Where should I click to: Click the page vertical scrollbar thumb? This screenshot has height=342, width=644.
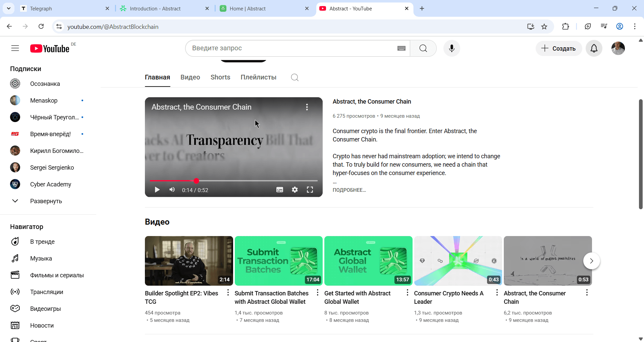pyautogui.click(x=641, y=154)
